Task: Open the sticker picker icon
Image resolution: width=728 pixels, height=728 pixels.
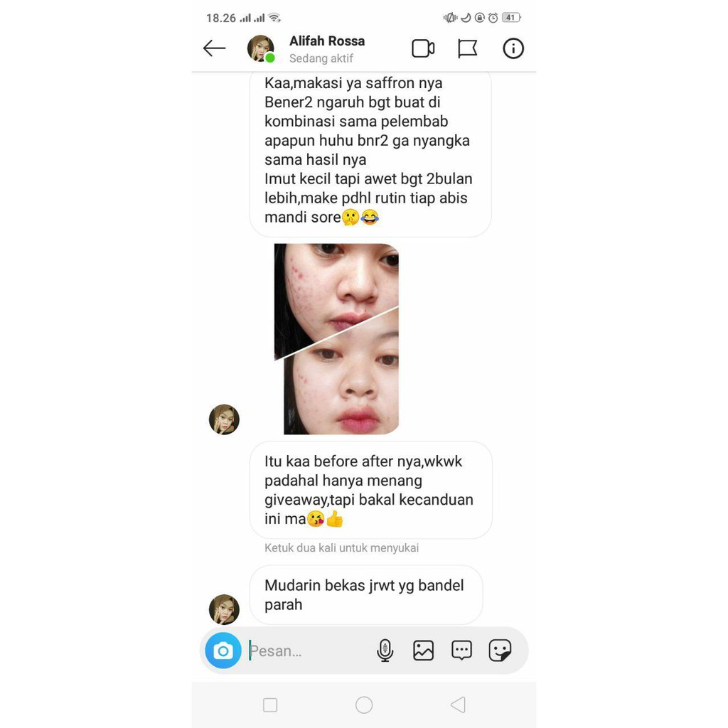Action: [500, 651]
